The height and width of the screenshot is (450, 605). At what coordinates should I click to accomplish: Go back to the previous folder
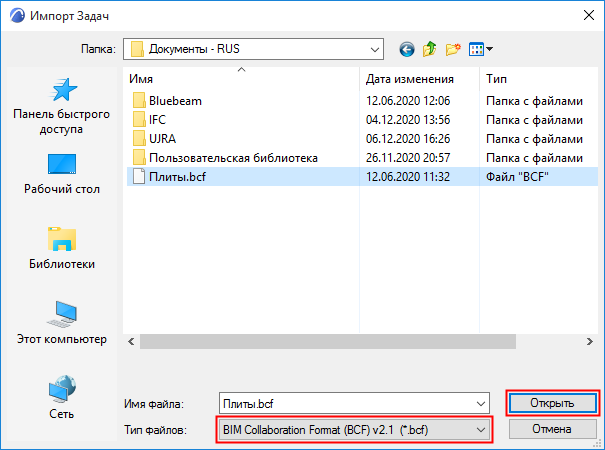407,49
